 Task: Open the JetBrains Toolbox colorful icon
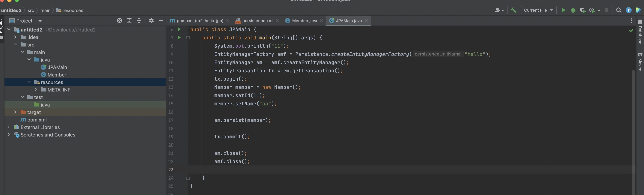[x=638, y=10]
